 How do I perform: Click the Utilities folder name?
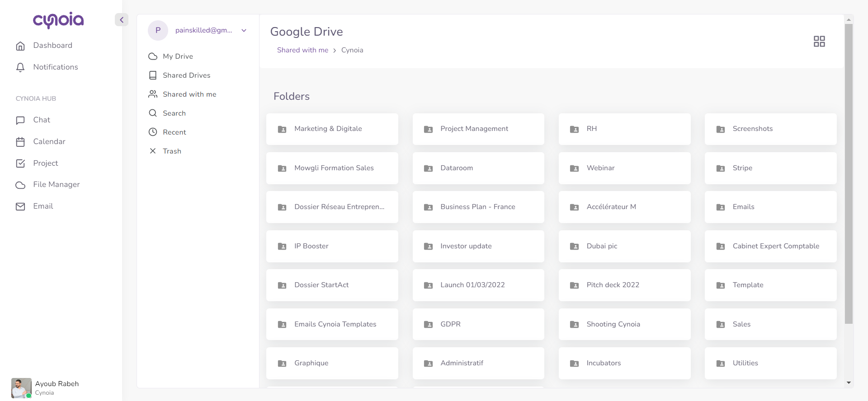[745, 363]
